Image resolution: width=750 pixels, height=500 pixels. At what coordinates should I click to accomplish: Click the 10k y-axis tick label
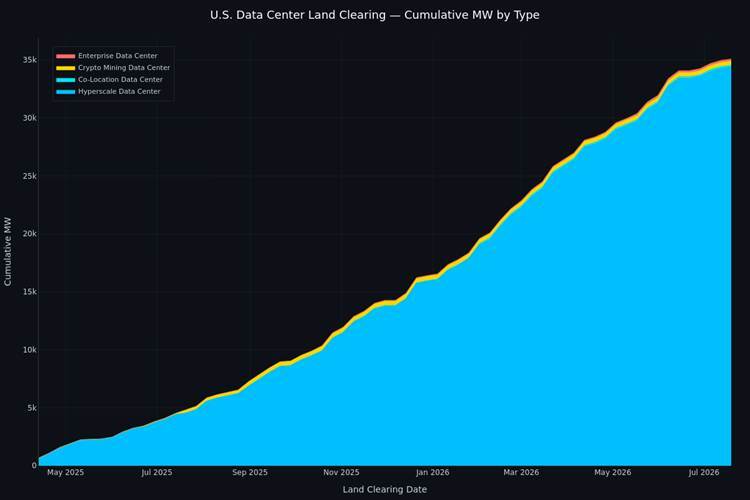click(x=30, y=350)
